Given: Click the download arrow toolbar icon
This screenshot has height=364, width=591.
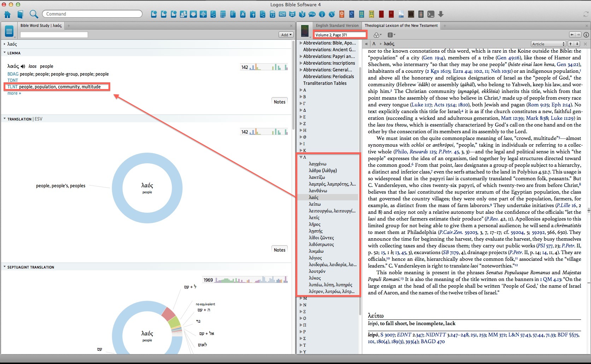Looking at the screenshot, I should (441, 14).
